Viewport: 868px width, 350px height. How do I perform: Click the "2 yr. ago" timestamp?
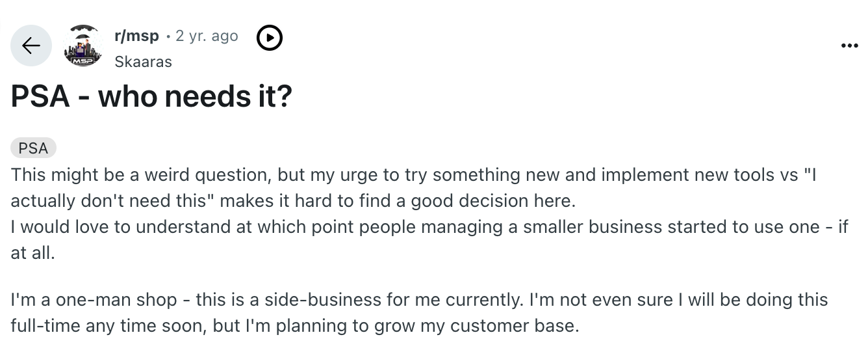(207, 36)
